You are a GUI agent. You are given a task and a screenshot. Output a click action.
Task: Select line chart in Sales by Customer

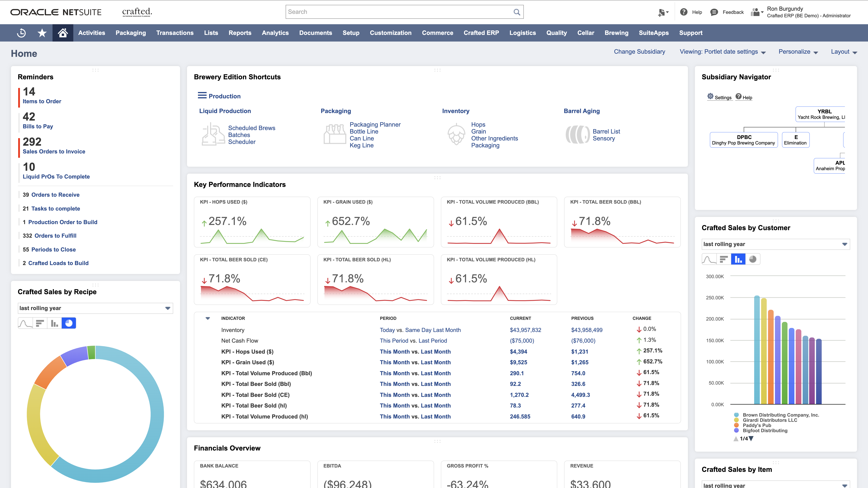(x=709, y=259)
